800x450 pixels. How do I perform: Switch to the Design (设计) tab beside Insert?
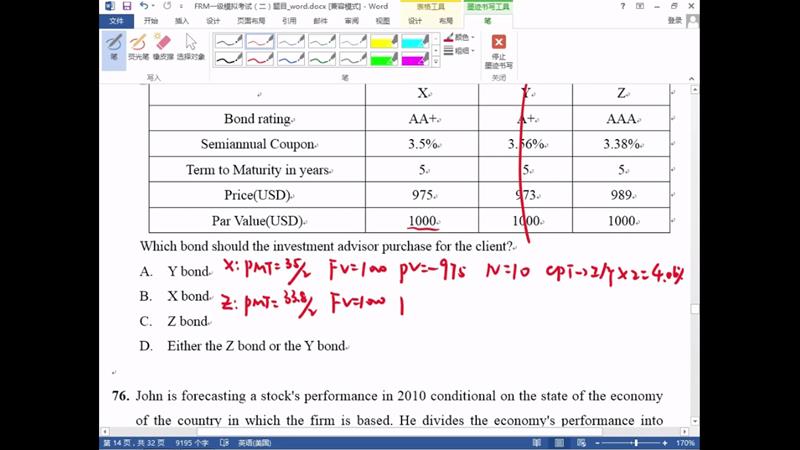tap(213, 21)
